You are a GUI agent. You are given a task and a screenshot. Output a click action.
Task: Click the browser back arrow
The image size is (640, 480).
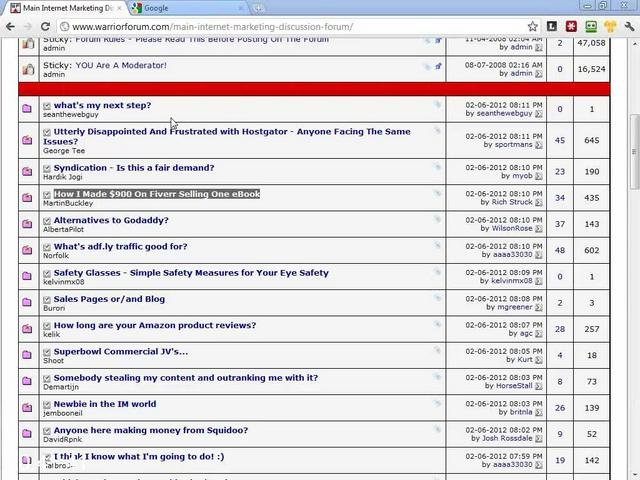click(10, 27)
